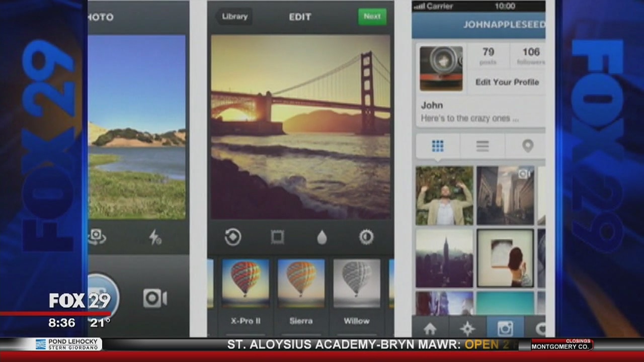Click the EDIT screen title
Viewport: 644px width, 362px height.
(300, 17)
